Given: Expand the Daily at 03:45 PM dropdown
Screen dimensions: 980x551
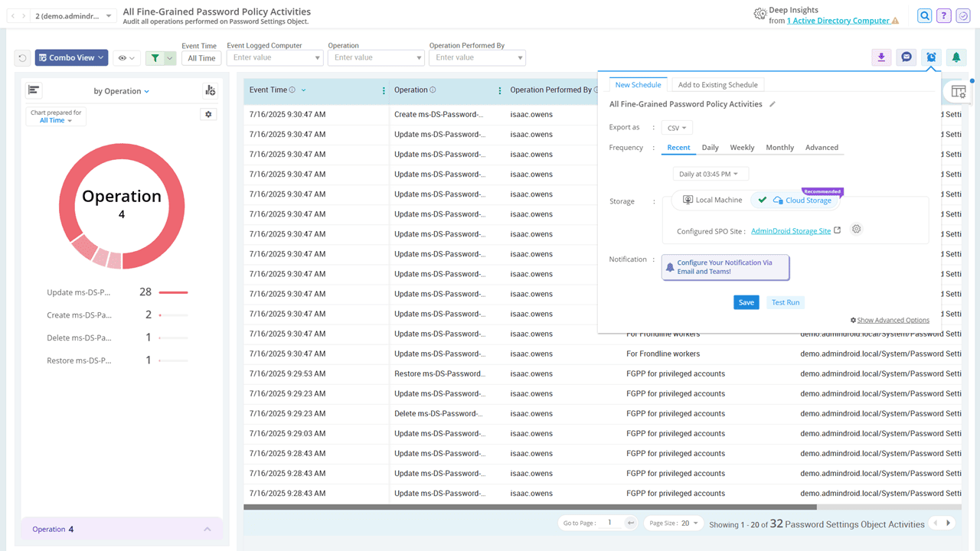Looking at the screenshot, I should (709, 174).
